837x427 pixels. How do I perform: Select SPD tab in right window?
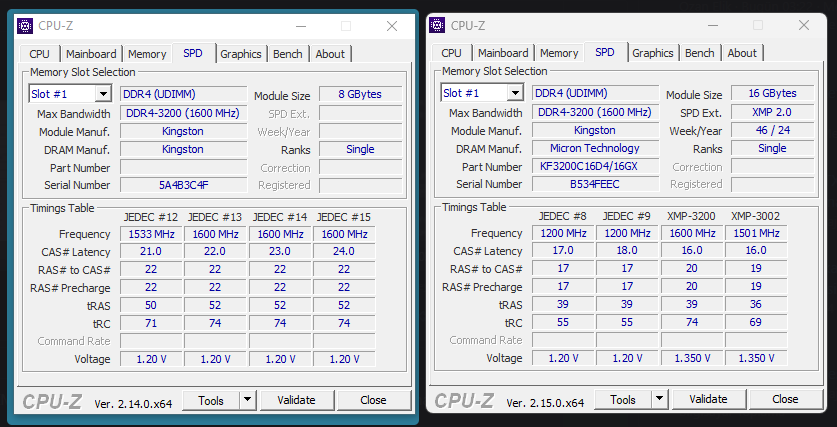click(x=605, y=52)
